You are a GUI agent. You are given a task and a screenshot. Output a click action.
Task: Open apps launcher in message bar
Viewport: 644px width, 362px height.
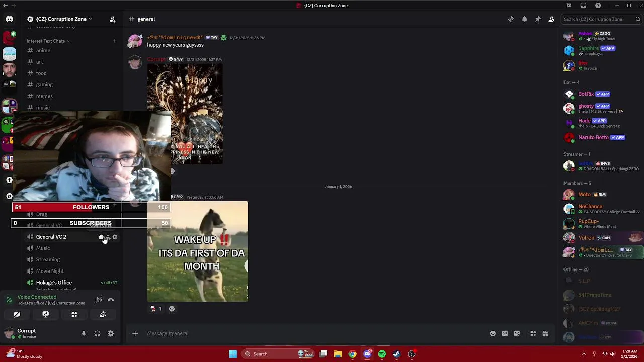pos(533,333)
